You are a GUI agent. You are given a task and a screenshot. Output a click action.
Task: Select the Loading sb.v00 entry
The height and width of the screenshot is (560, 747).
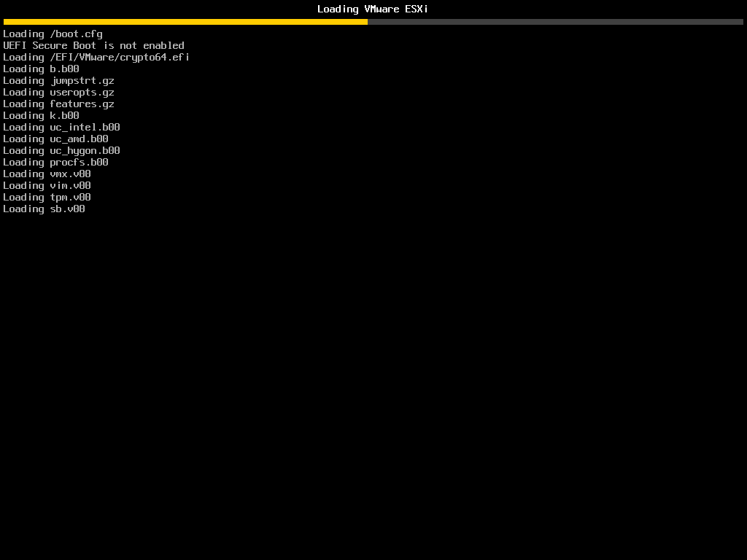(44, 209)
